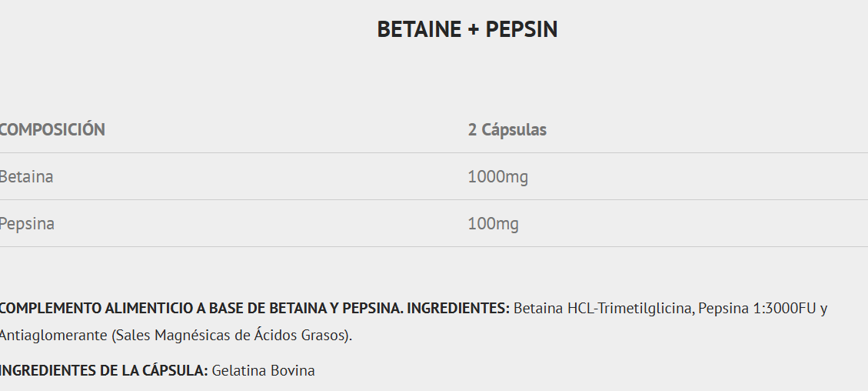Image resolution: width=868 pixels, height=391 pixels.
Task: Click the word PEPSIN in the title
Action: coord(521,29)
